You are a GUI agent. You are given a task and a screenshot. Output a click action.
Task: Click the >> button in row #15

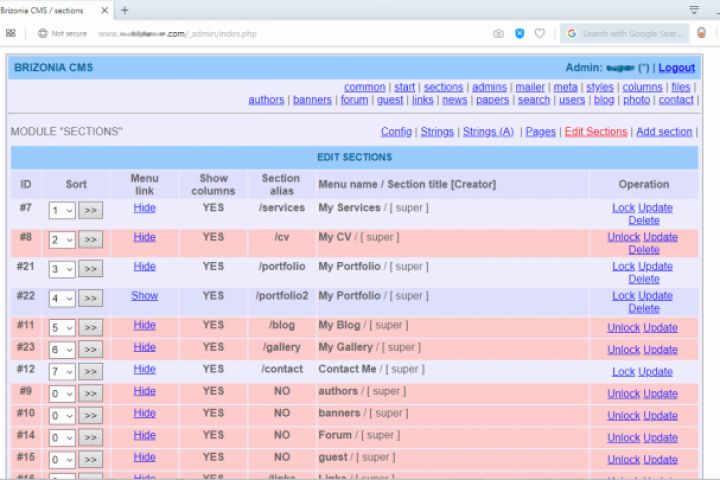[x=90, y=459]
